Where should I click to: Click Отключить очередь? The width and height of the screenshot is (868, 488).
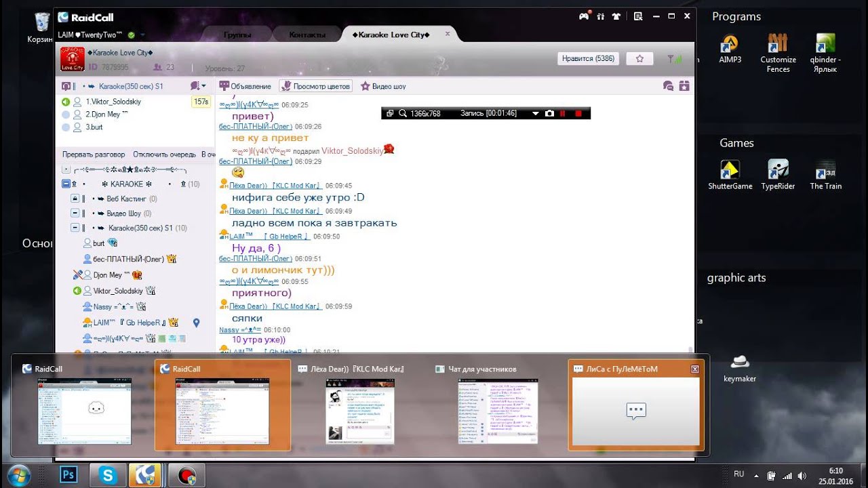tap(164, 155)
